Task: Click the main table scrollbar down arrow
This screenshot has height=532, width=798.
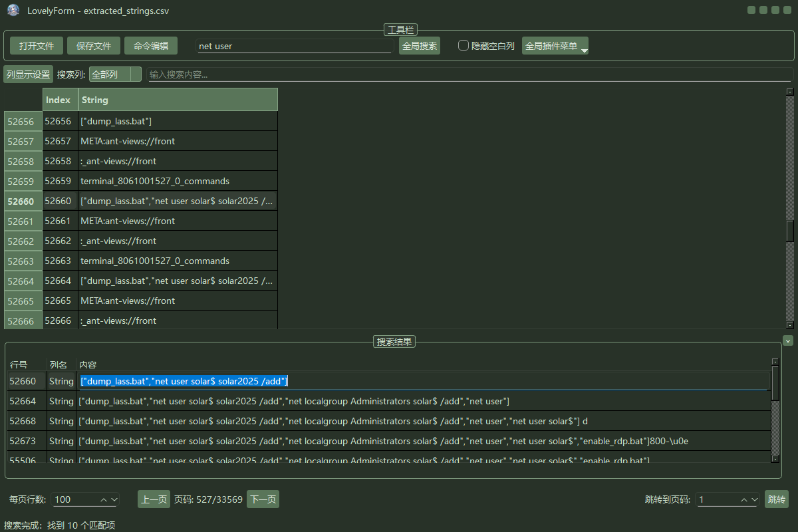Action: [x=790, y=325]
